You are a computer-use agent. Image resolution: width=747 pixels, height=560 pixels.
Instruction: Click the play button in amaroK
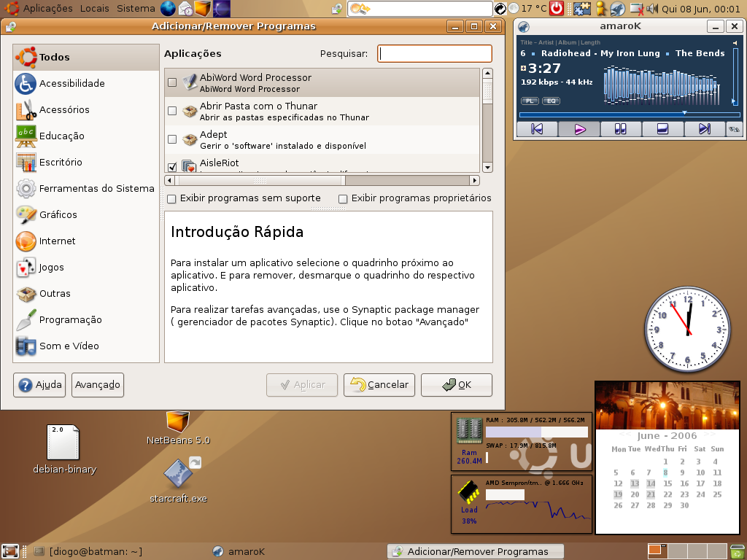(x=579, y=129)
